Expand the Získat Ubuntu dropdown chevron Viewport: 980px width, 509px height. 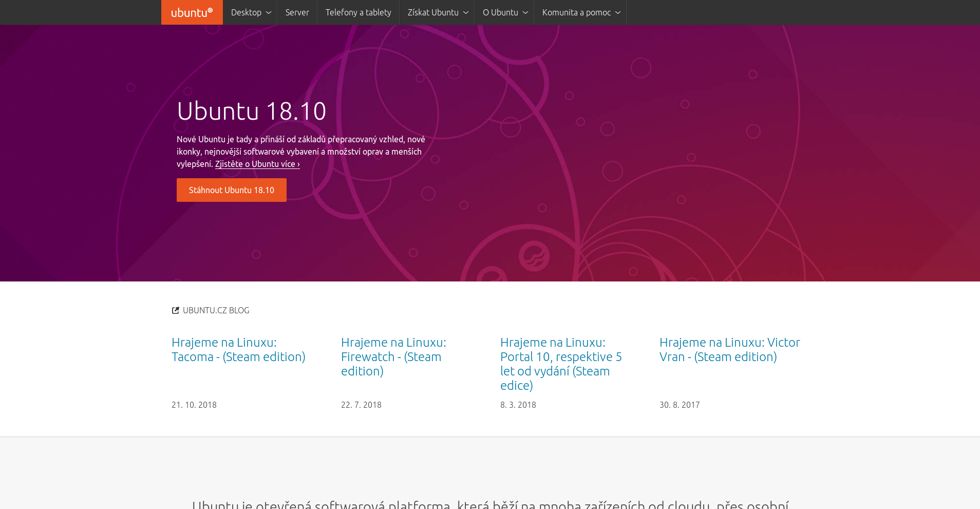point(465,12)
